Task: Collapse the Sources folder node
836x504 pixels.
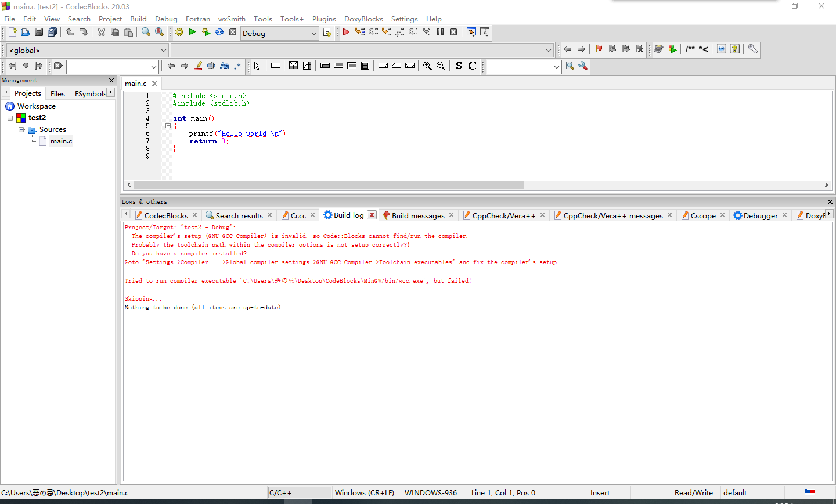Action: pos(21,129)
